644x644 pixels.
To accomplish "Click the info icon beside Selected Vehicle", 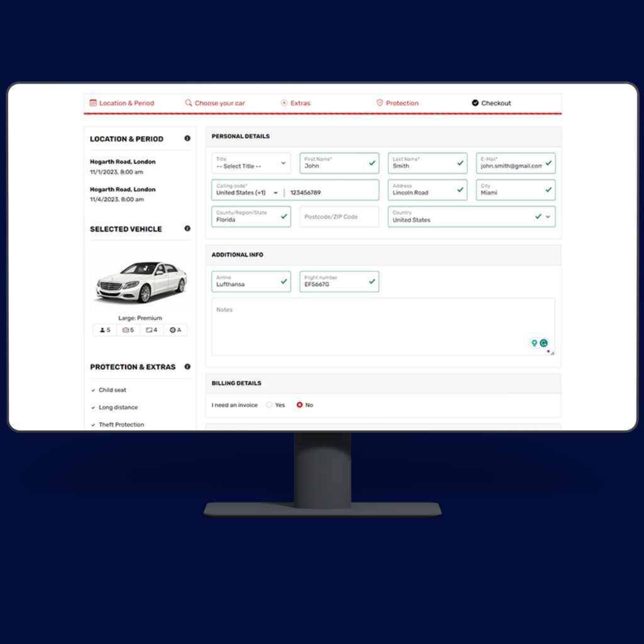I will (x=187, y=229).
